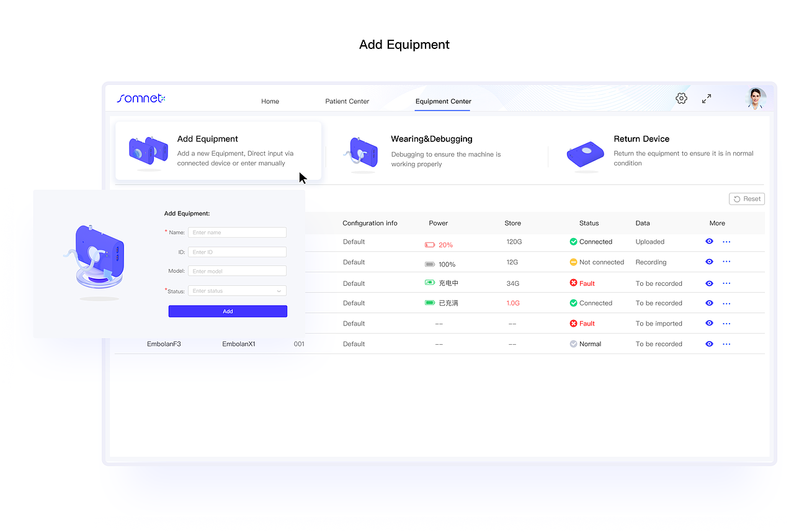Screen dimensions: 794x532
Task: Click the Wearing&Debugging device icon
Action: pos(362,154)
